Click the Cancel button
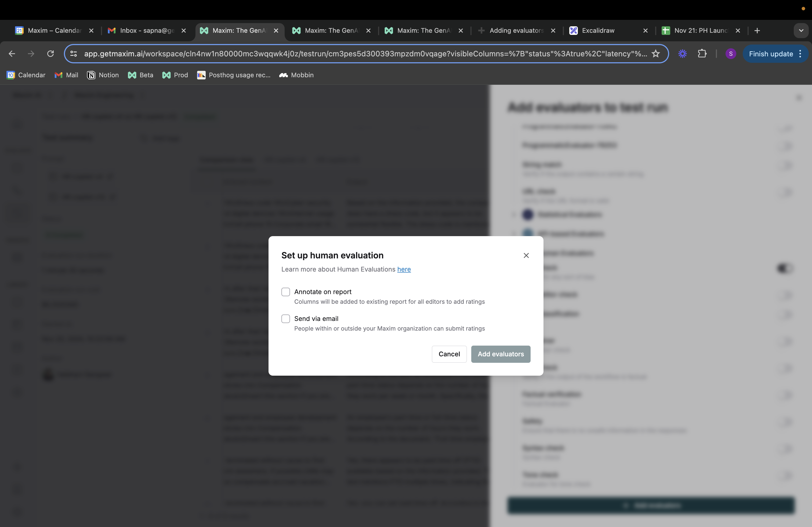 [x=449, y=354]
